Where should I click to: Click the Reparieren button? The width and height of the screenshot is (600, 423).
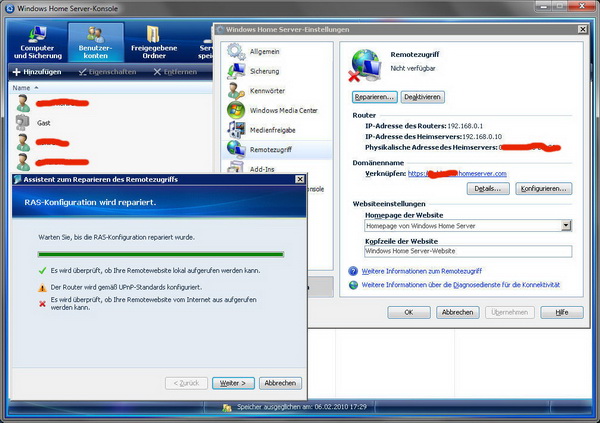pos(374,97)
